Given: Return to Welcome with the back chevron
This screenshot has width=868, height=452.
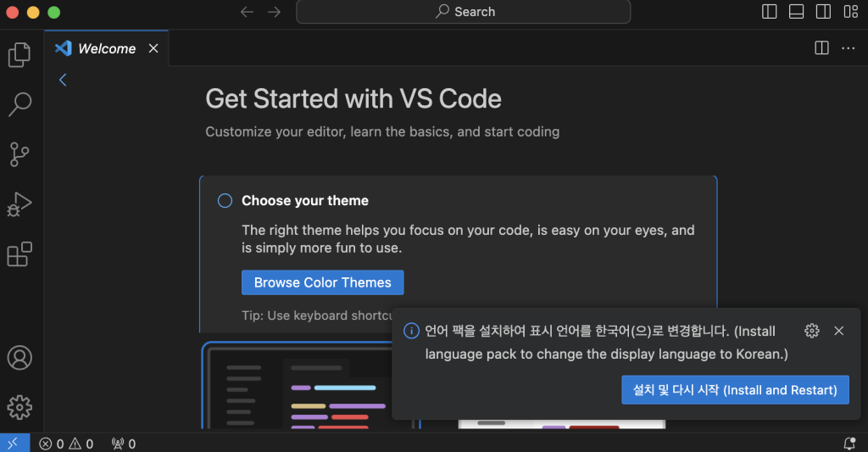Looking at the screenshot, I should (x=63, y=80).
